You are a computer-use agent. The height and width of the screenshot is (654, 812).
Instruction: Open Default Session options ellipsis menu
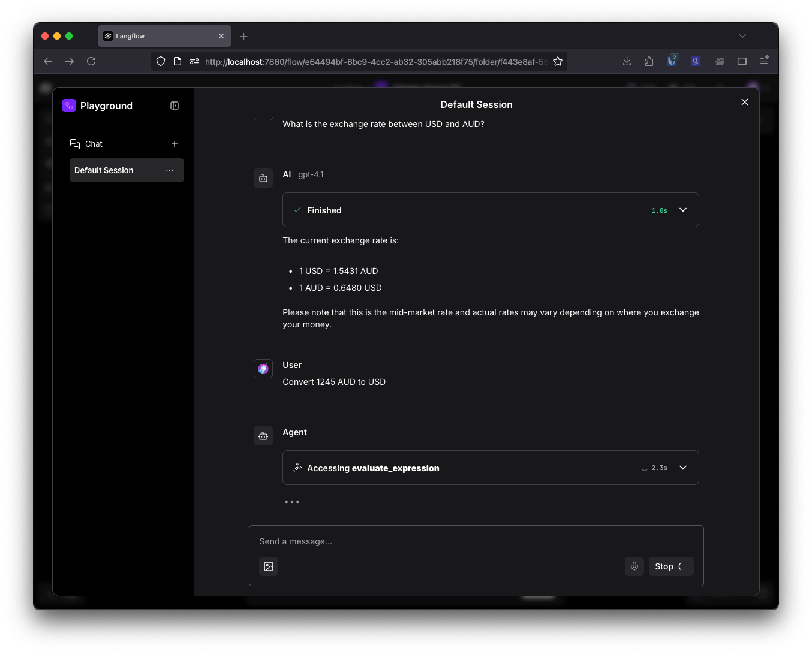170,170
